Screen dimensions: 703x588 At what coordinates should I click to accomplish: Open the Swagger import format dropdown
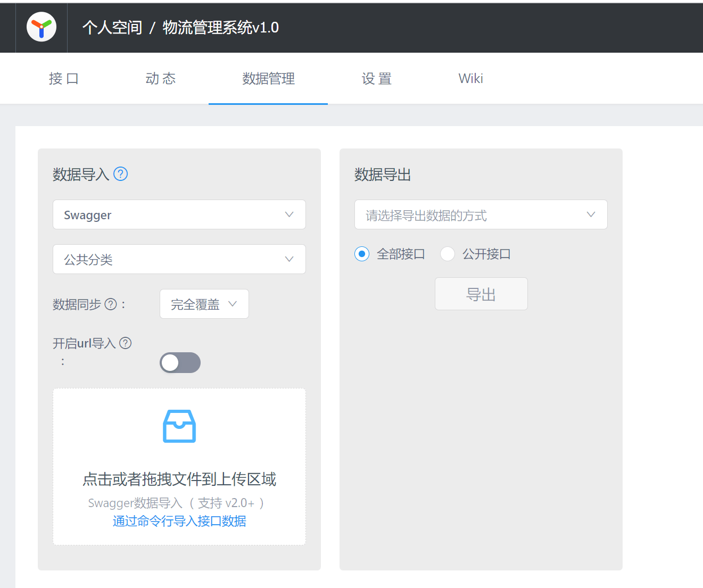tap(179, 214)
